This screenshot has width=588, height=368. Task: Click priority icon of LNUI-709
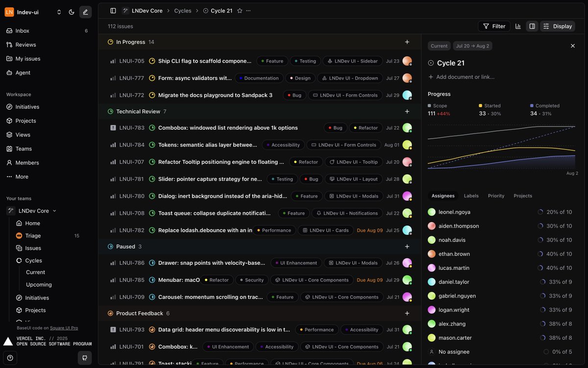coord(113,297)
